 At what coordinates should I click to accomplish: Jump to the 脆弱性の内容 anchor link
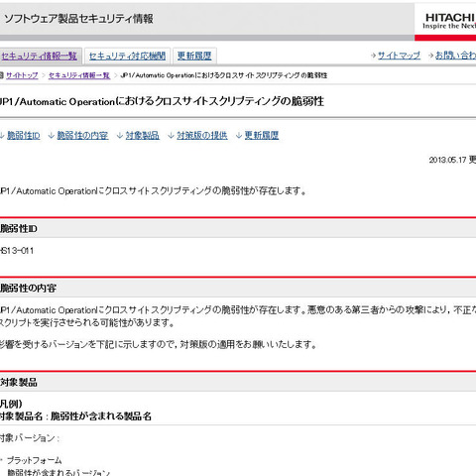coord(82,135)
